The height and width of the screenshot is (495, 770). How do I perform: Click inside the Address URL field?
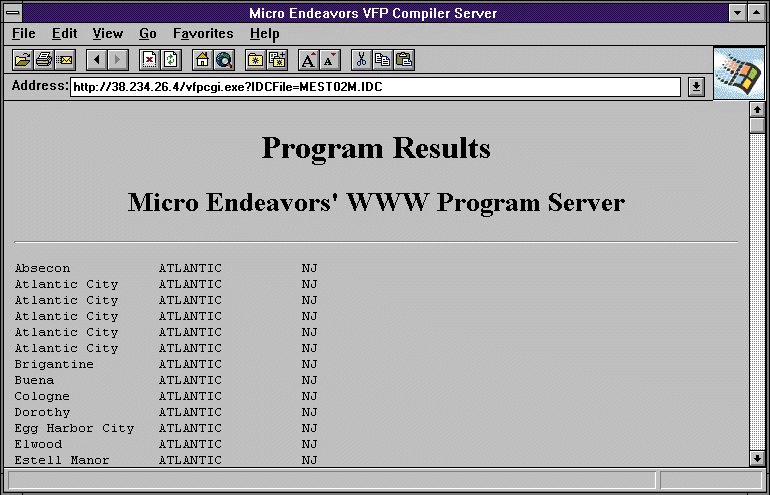pyautogui.click(x=375, y=87)
